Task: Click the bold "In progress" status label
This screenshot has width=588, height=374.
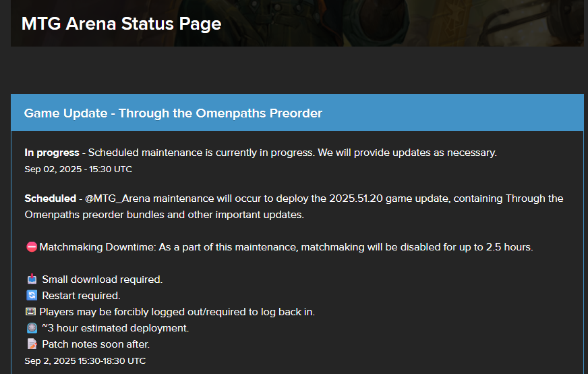Action: point(51,153)
